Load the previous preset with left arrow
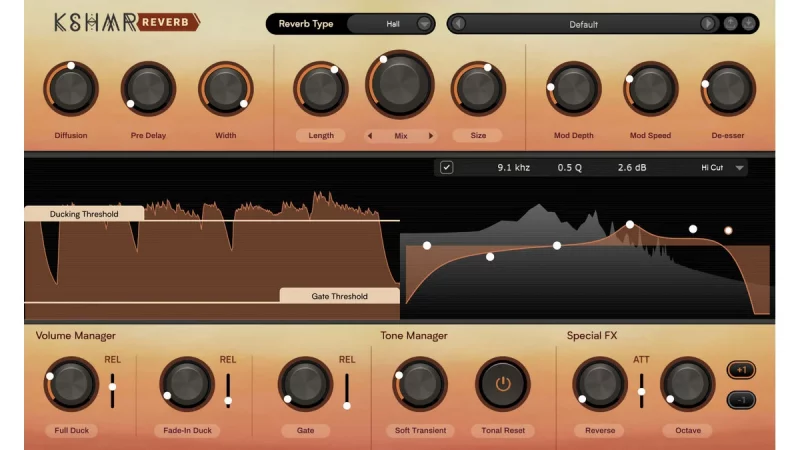Viewport: 800px width, 450px height. click(459, 23)
